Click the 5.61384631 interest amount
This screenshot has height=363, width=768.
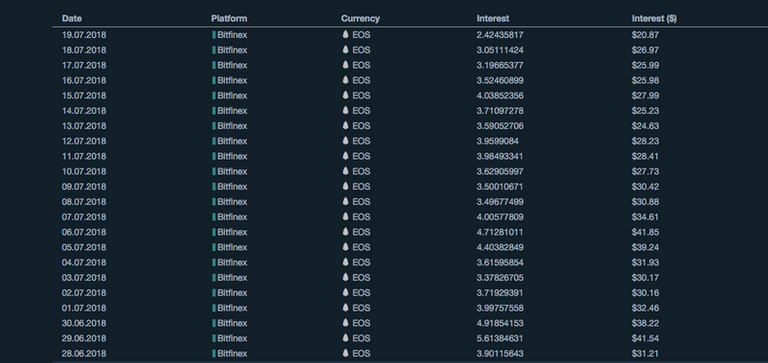[x=500, y=339]
